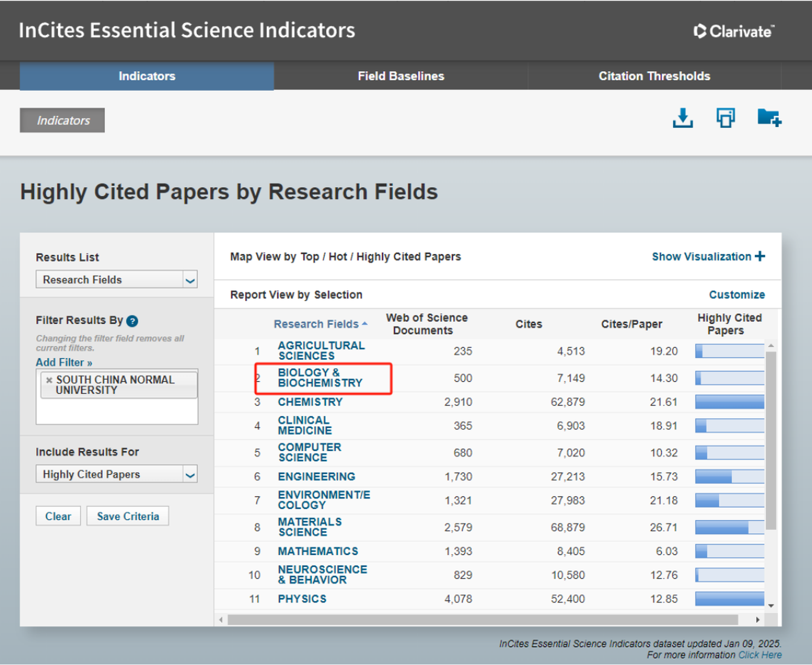The image size is (812, 665).
Task: Click Biology & Biochemistry cites value 7,149
Action: (x=571, y=378)
